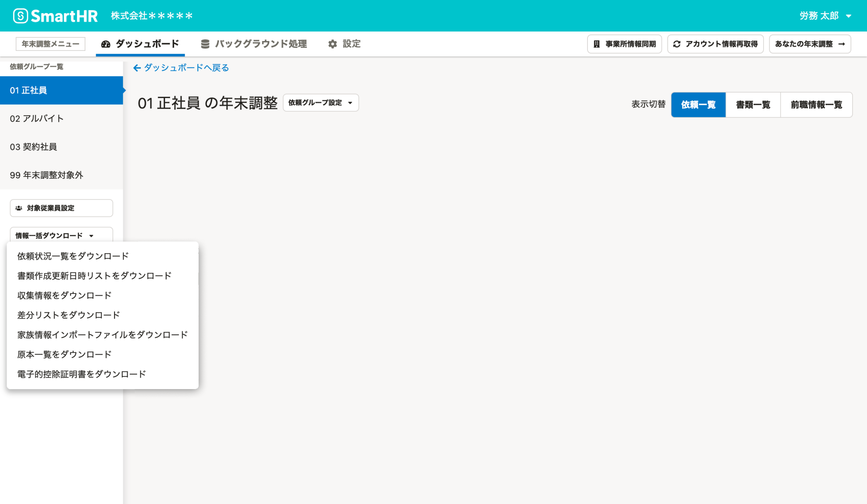Open あなたの年末調整 page
This screenshot has height=504, width=867.
click(x=810, y=44)
